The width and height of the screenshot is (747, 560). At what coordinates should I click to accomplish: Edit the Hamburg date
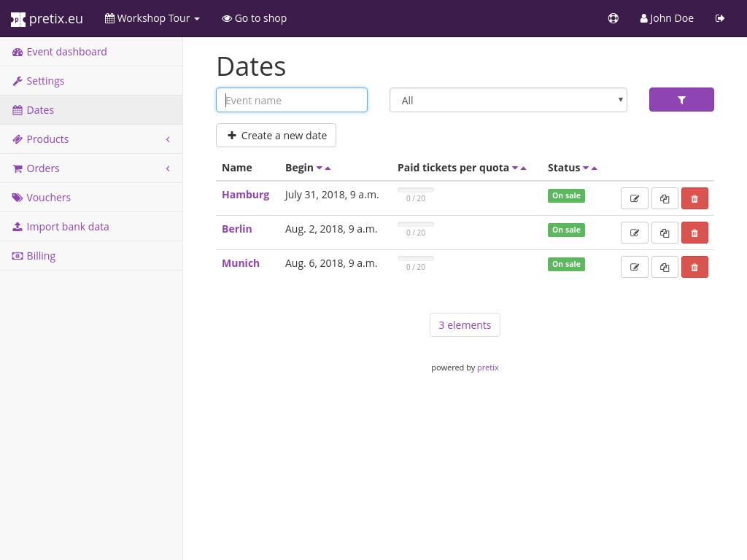click(635, 198)
